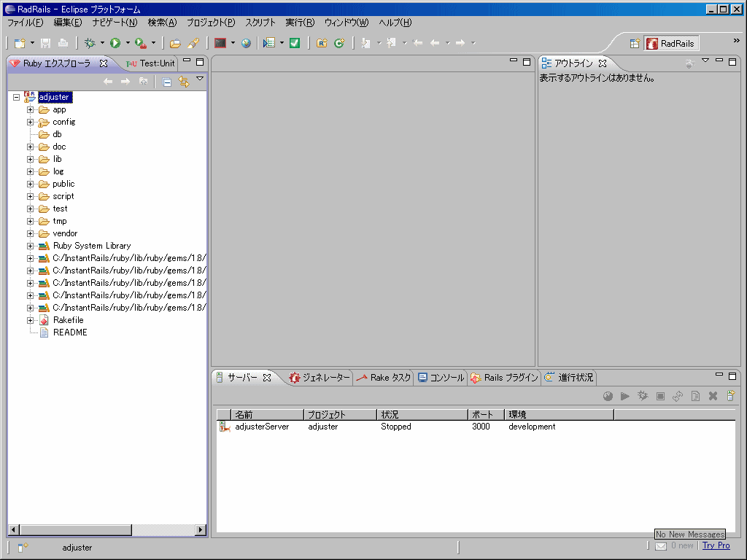The width and height of the screenshot is (747, 560).
Task: Click the Debug bug icon in main toolbar
Action: [x=90, y=43]
